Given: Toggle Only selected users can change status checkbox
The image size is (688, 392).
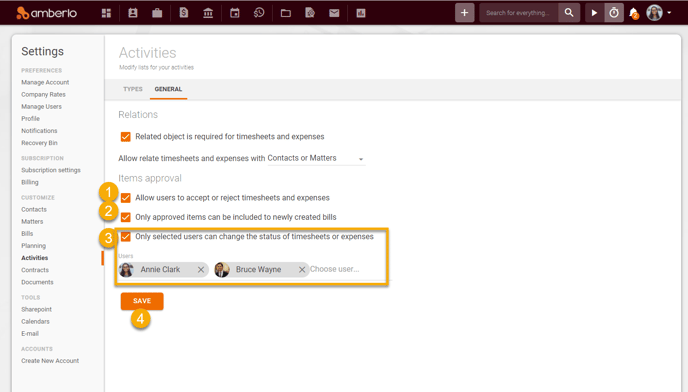Looking at the screenshot, I should point(125,237).
